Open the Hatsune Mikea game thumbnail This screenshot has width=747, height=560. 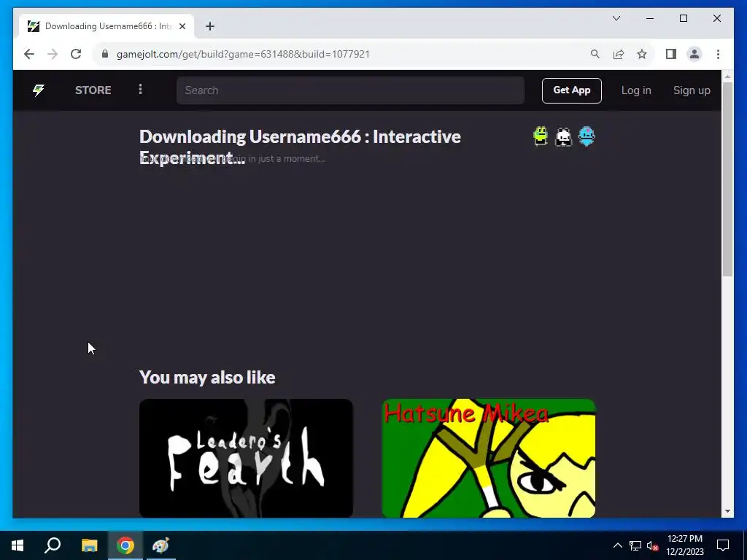tap(489, 458)
